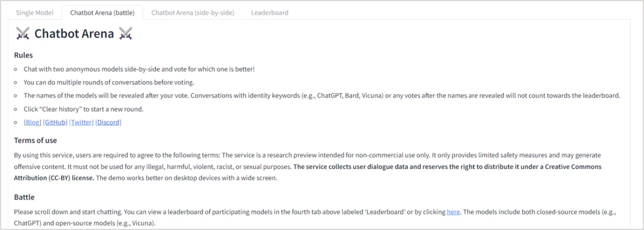Click the Chatbot Arena page title
Viewport: 644px width, 230px height.
tap(74, 34)
